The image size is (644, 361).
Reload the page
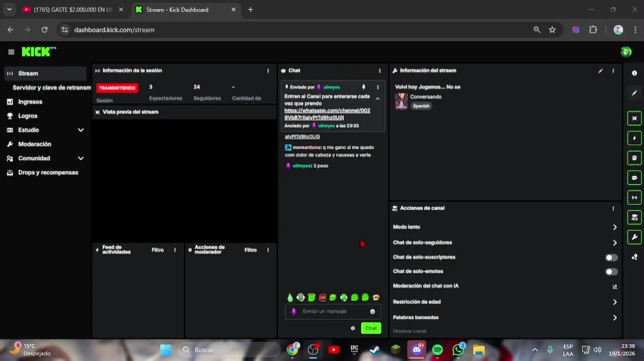[x=44, y=30]
